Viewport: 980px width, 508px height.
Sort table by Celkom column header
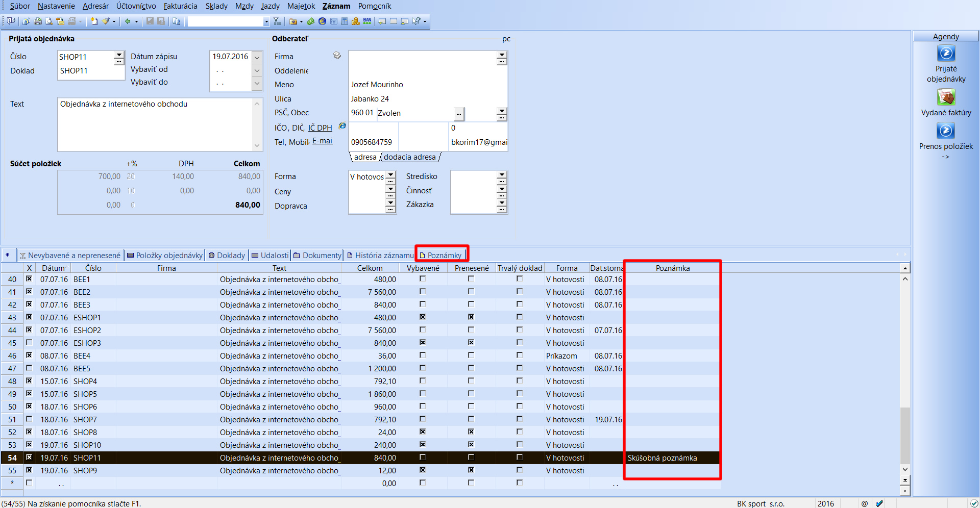click(370, 268)
